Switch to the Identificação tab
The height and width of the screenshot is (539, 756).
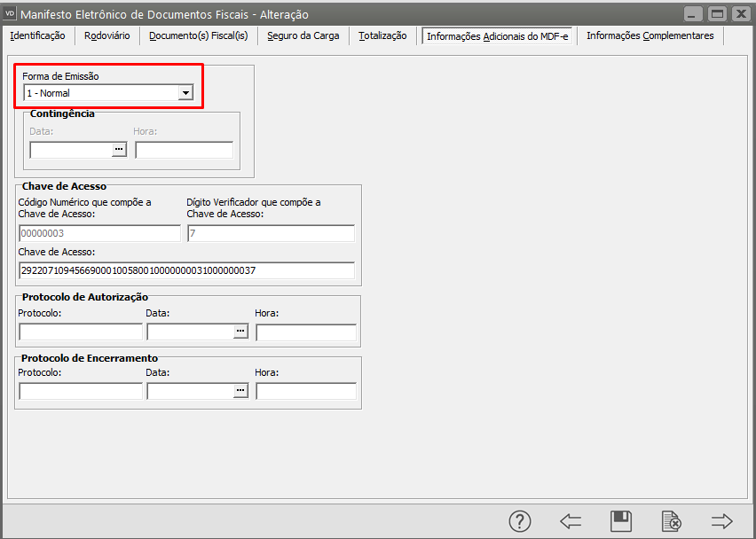[37, 35]
